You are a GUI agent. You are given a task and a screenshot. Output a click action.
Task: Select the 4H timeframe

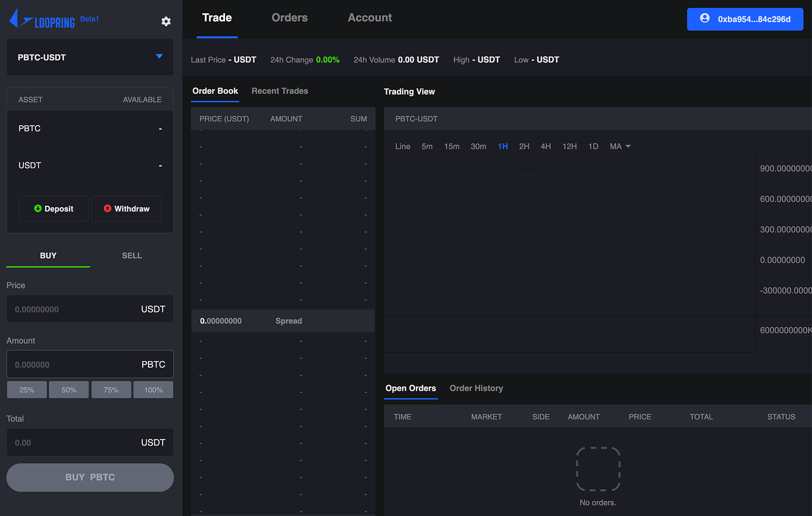pos(545,146)
